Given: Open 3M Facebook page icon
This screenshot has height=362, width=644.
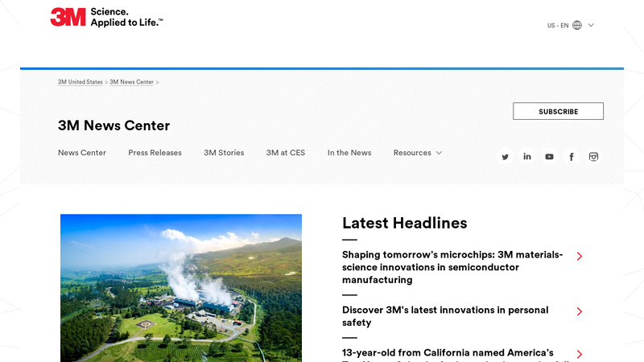Looking at the screenshot, I should (572, 157).
